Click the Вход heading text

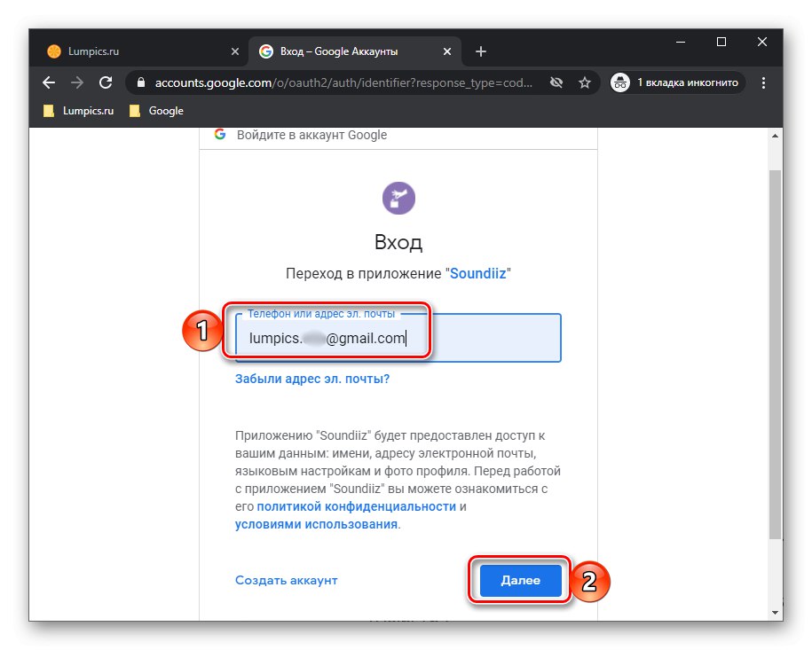pyautogui.click(x=398, y=242)
